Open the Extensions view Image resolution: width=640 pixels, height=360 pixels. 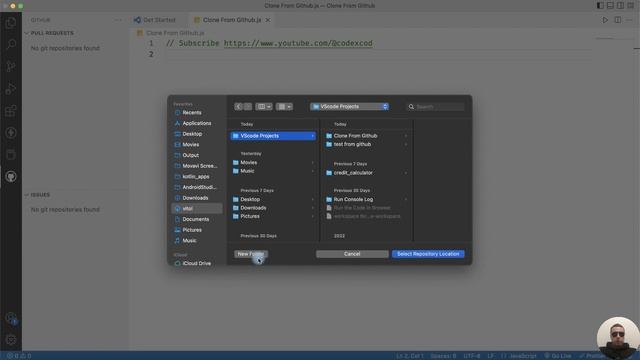(11, 110)
